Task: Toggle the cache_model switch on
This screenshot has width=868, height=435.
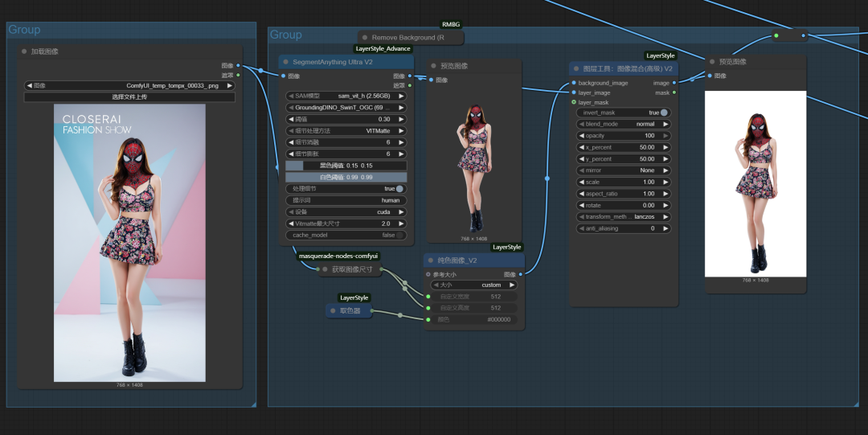Action: 399,235
